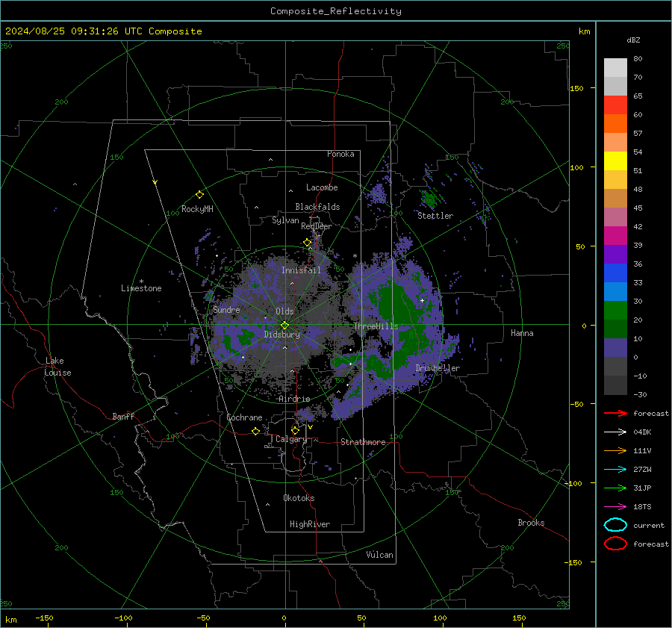Click the 100 tick label on right axis

576,167
